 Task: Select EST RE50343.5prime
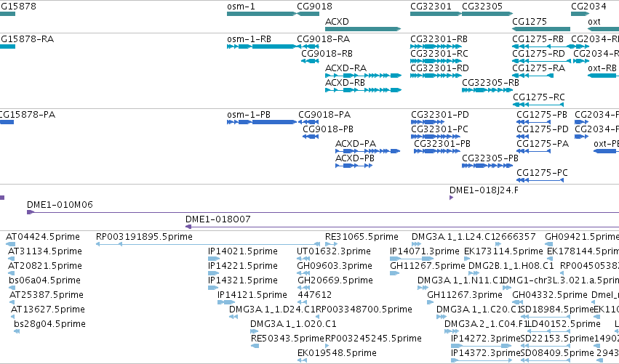(255, 346)
